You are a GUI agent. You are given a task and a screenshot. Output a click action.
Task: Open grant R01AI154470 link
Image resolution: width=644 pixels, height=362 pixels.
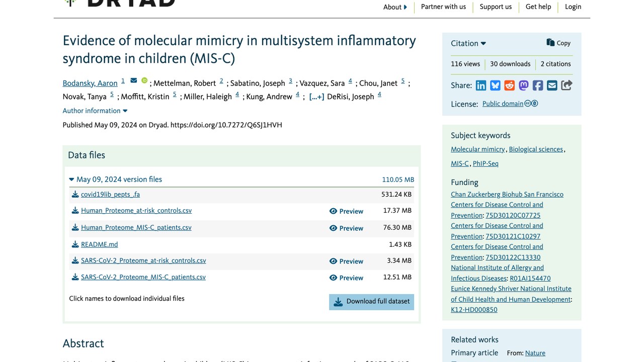click(530, 279)
